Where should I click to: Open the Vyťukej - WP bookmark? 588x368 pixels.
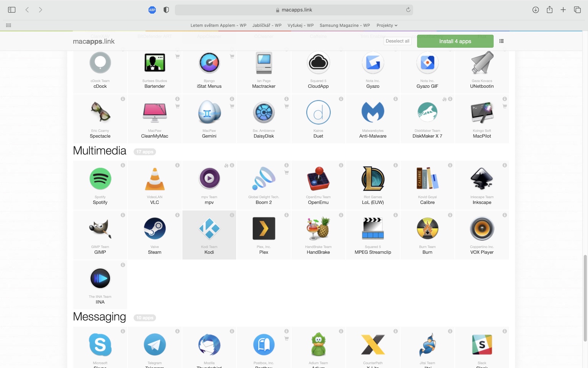pos(301,25)
